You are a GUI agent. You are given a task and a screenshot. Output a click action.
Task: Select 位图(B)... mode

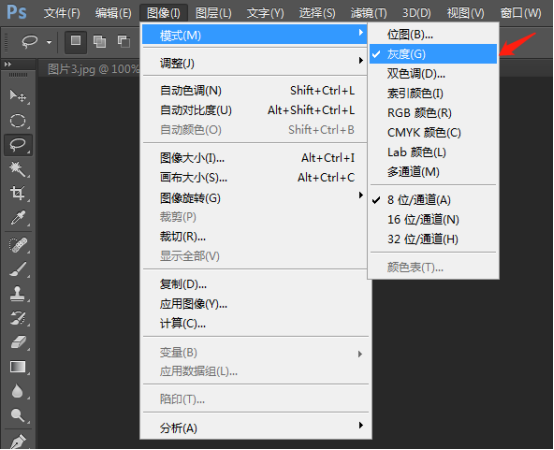[433, 34]
